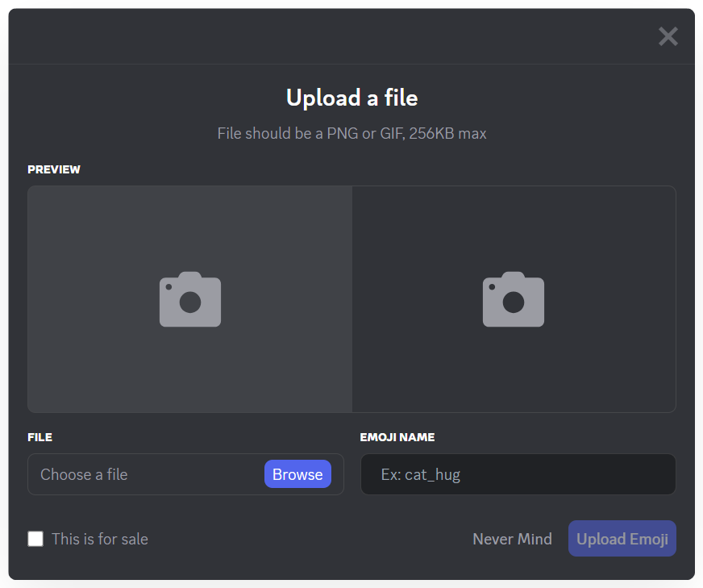This screenshot has height=588, width=703.
Task: Click the camera icon in the darker preview
Action: pos(514,299)
